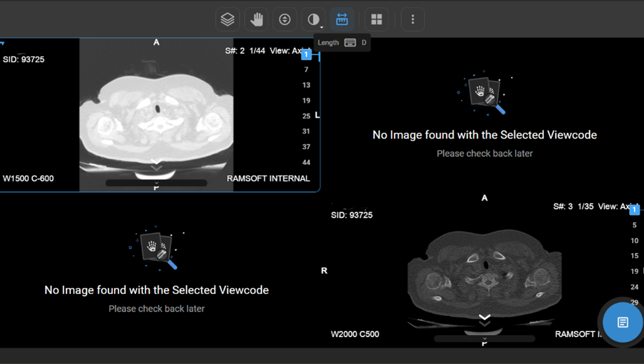
Task: Click the keyboard shortcut icon in Length tooltip
Action: (x=350, y=43)
